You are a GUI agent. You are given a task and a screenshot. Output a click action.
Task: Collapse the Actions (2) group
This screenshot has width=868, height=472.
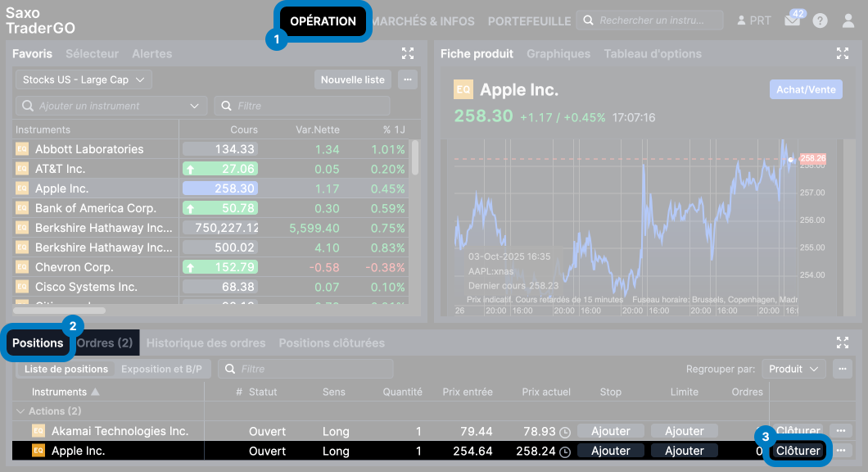20,411
